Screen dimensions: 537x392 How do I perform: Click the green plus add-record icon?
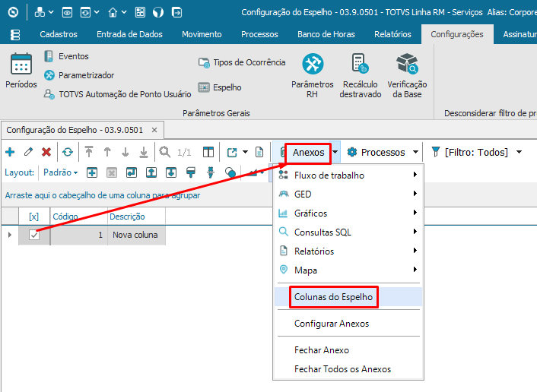click(x=10, y=152)
